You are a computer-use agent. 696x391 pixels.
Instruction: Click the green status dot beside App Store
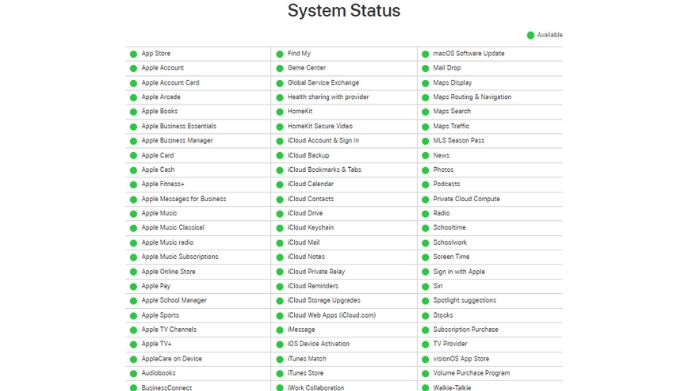coord(133,54)
